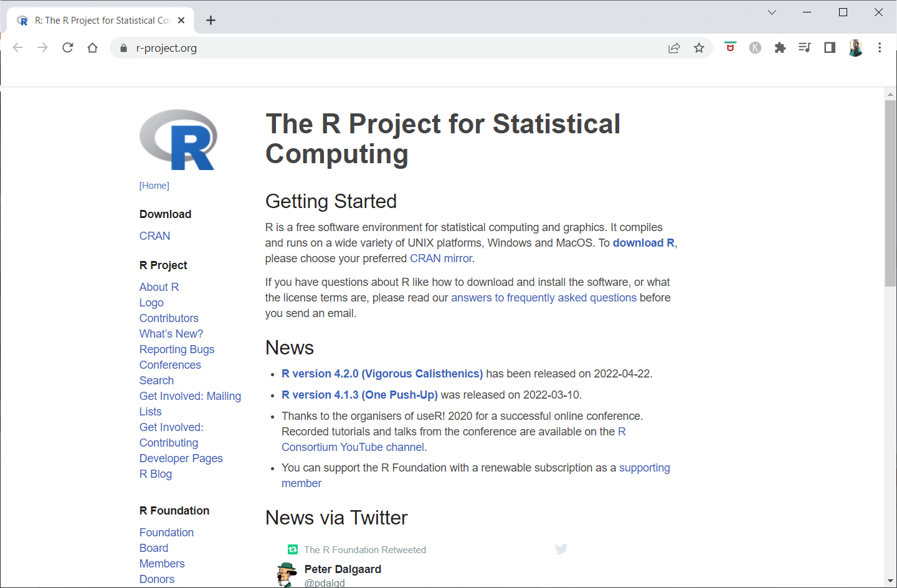897x588 pixels.
Task: Click the Peter Dalgaard name in tweet
Action: click(343, 569)
